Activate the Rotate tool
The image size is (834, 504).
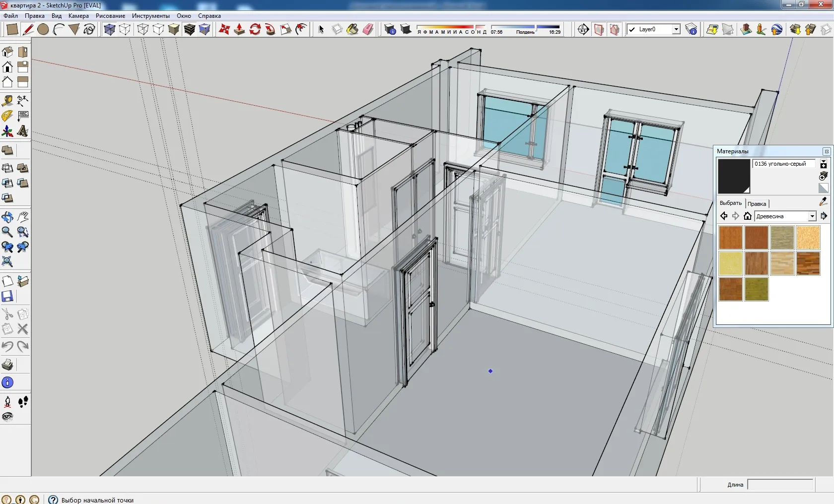click(255, 30)
